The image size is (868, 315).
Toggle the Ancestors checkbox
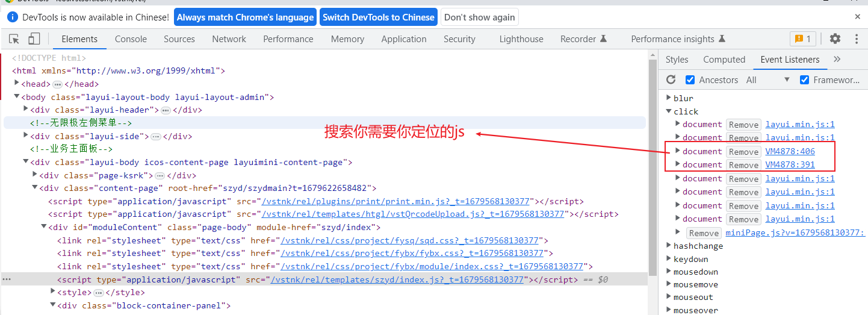tap(690, 80)
